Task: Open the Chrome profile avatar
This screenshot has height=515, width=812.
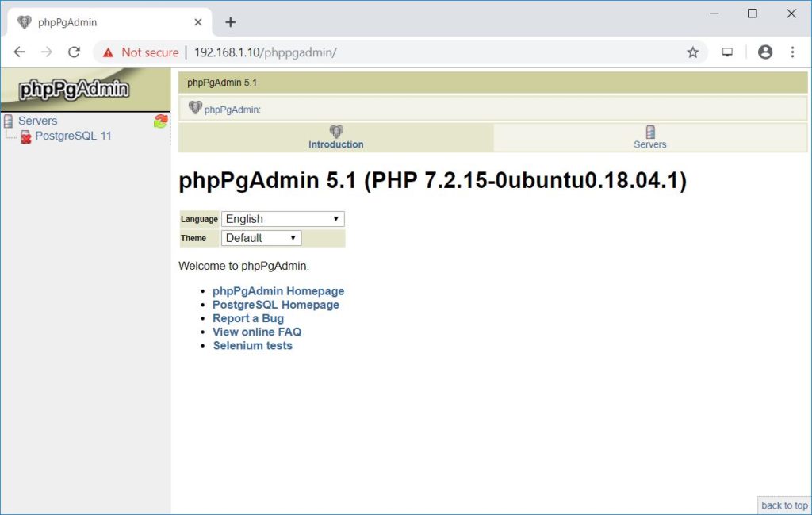Action: click(765, 52)
